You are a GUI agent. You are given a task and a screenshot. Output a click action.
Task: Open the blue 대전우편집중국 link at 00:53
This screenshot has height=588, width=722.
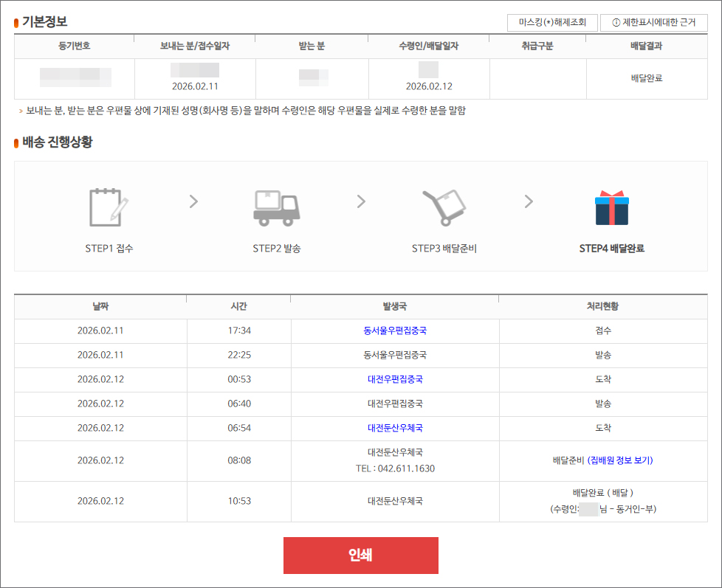(x=395, y=379)
